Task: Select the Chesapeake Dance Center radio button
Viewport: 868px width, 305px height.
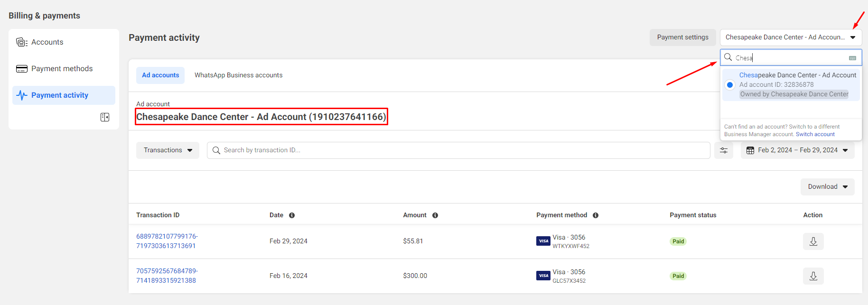Action: click(x=730, y=85)
